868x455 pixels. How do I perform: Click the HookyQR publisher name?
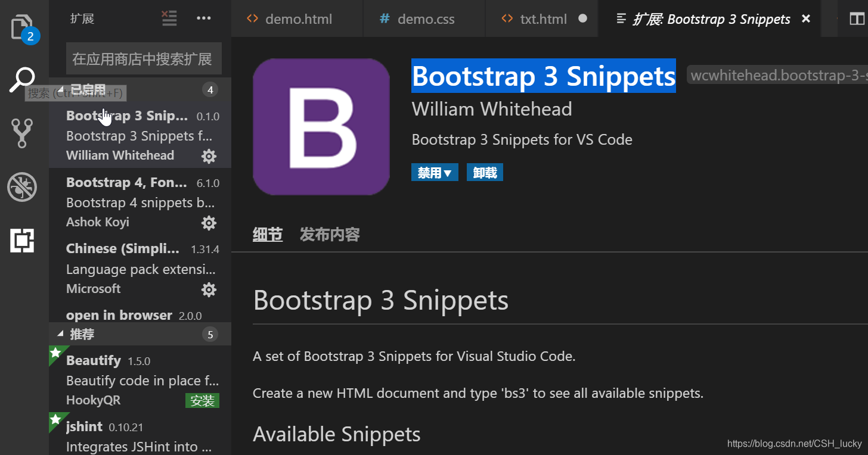tap(94, 400)
